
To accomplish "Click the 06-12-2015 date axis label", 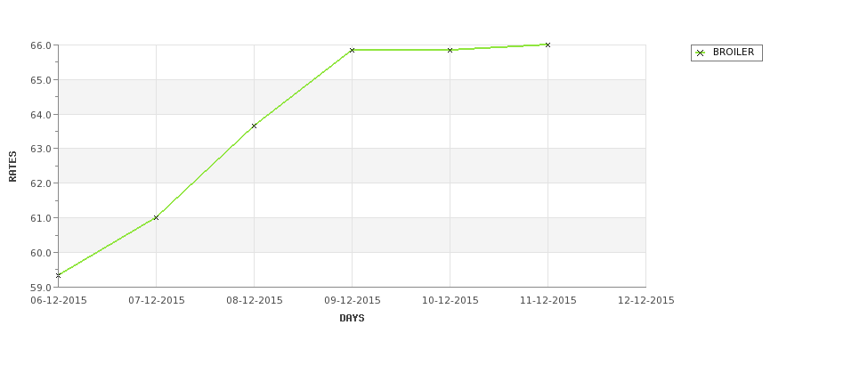I will tap(58, 301).
